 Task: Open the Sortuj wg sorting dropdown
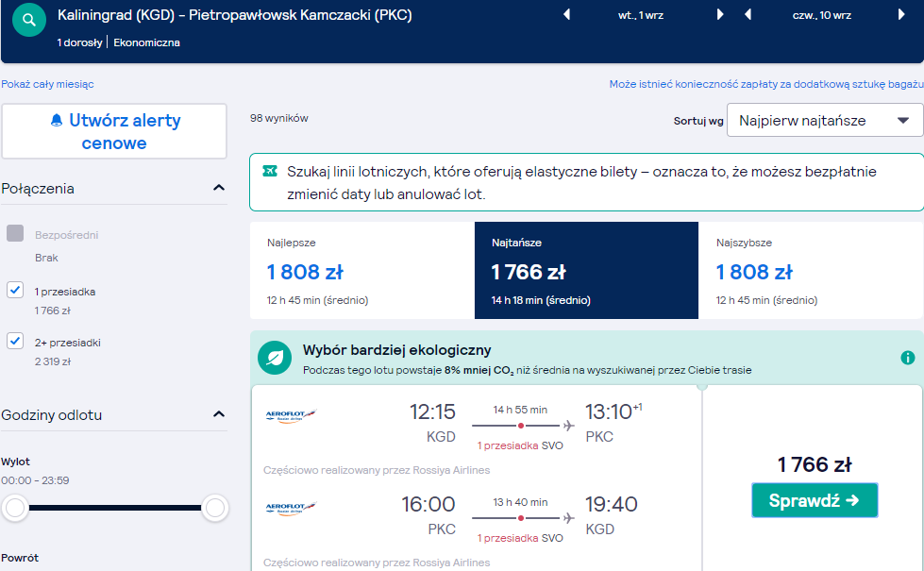[824, 120]
